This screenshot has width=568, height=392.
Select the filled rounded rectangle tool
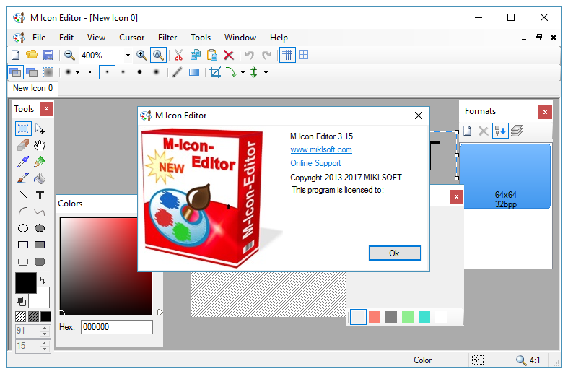pos(40,261)
